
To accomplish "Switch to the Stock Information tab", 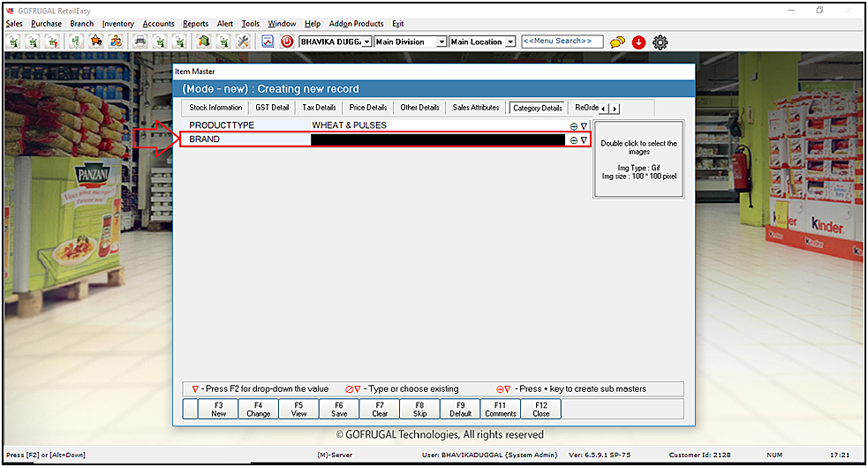I will [x=215, y=108].
